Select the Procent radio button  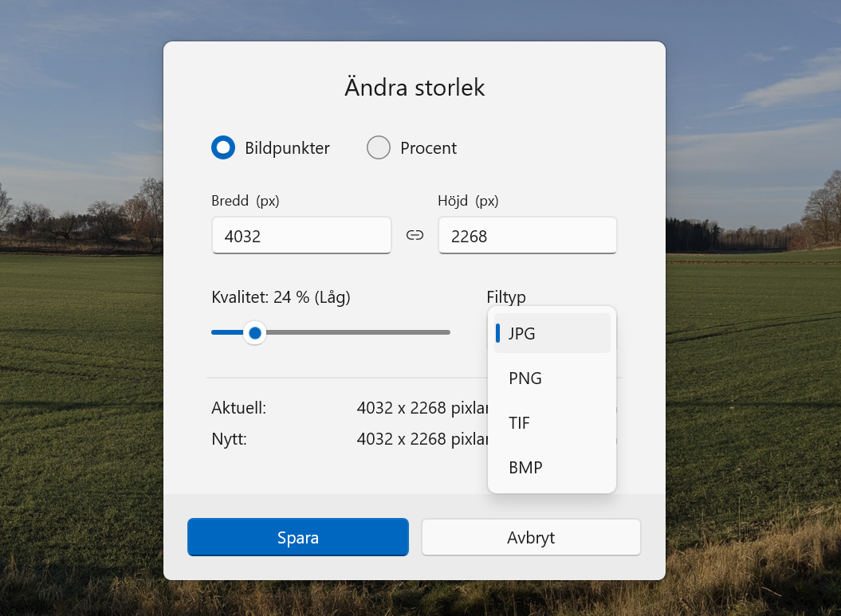pos(379,147)
